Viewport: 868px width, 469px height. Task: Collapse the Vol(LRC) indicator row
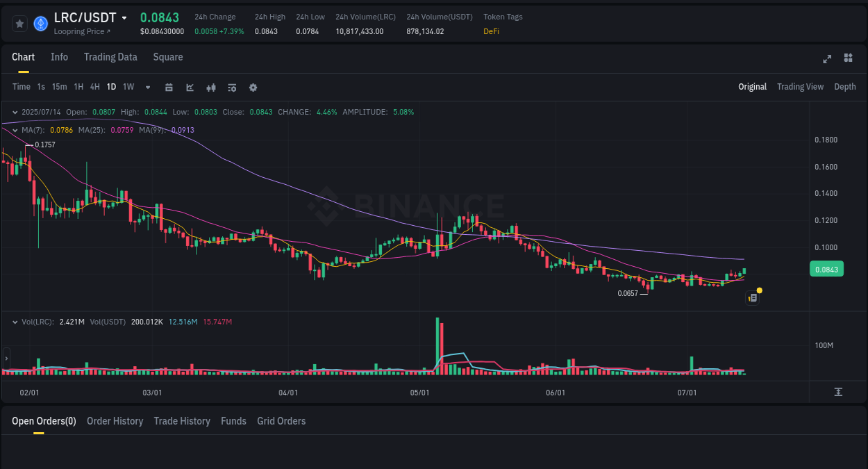(14, 322)
